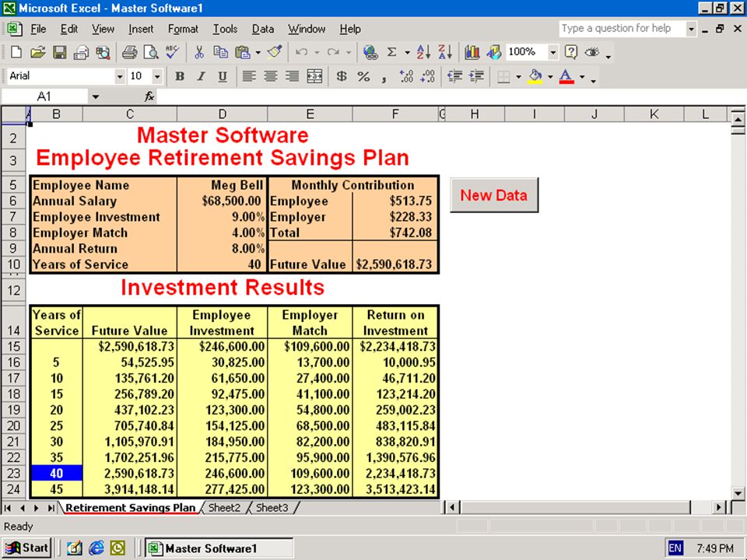747x560 pixels.
Task: Decrease the cell indent
Action: pyautogui.click(x=455, y=76)
